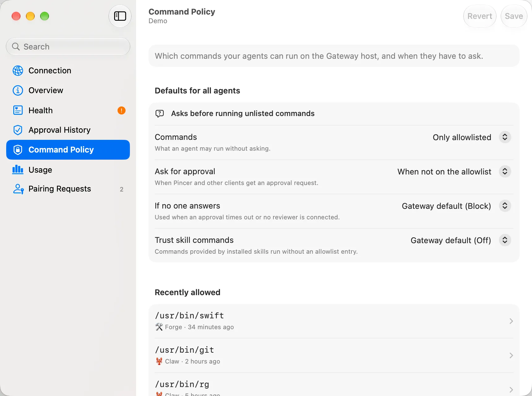The height and width of the screenshot is (396, 532).
Task: Toggle the sidebar visibility button
Action: pos(120,16)
